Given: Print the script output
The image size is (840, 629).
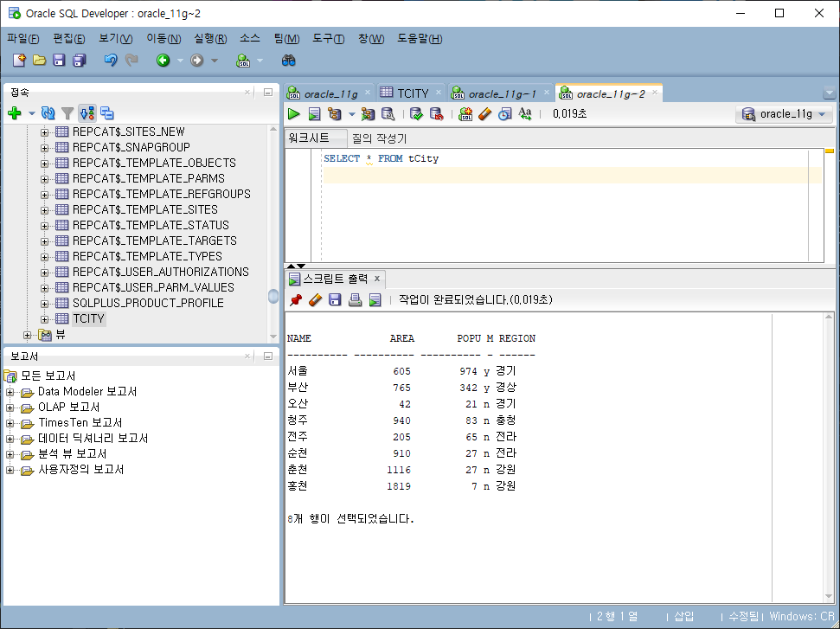Looking at the screenshot, I should [355, 299].
